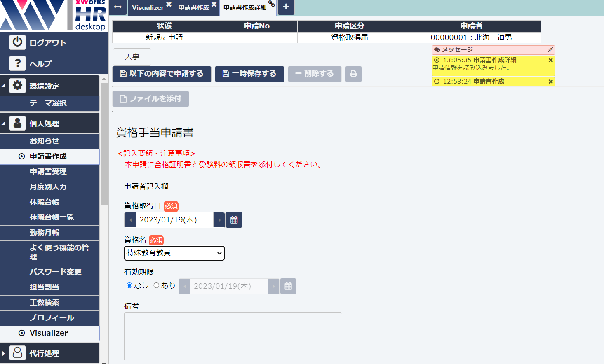Expand the 代行処理 section

coord(4,353)
